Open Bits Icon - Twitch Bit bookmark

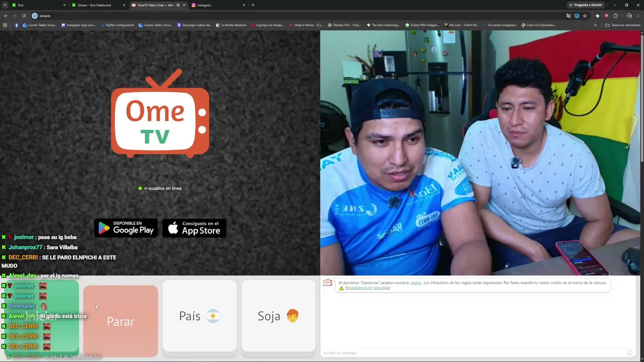coord(461,25)
